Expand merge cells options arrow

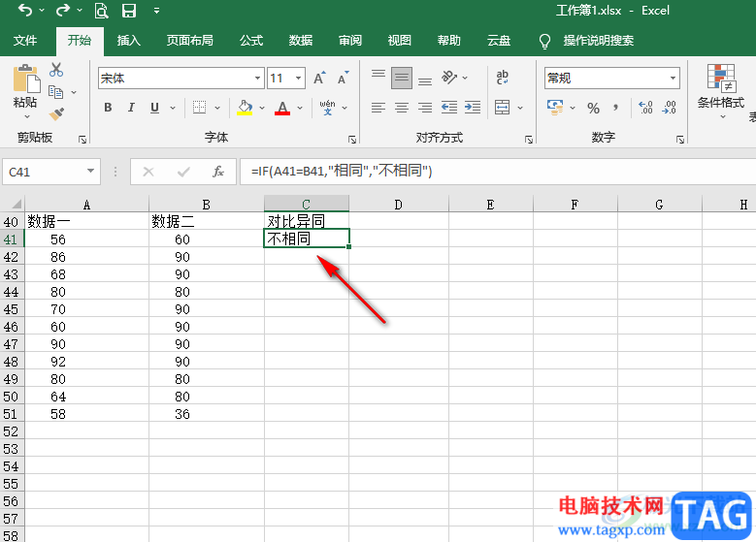tap(520, 108)
